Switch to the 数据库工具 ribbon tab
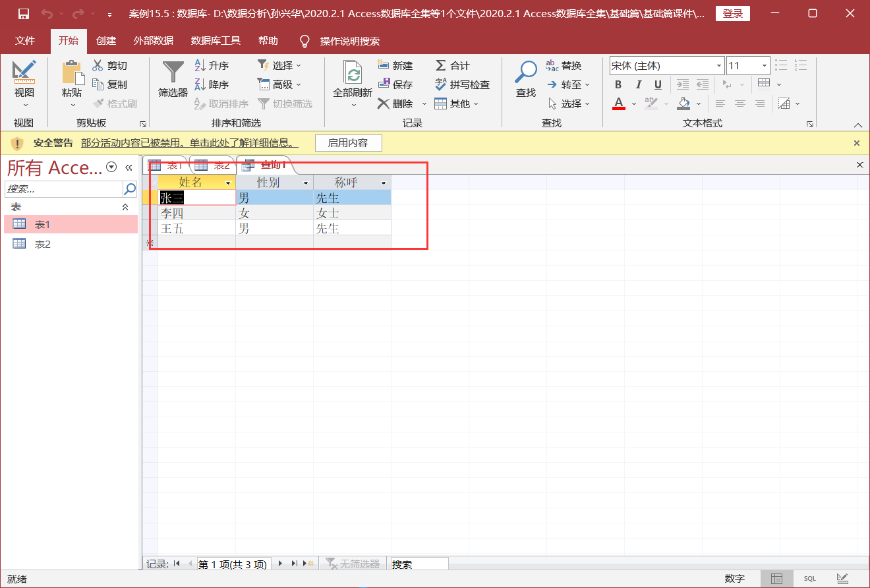This screenshot has height=588, width=870. 216,41
